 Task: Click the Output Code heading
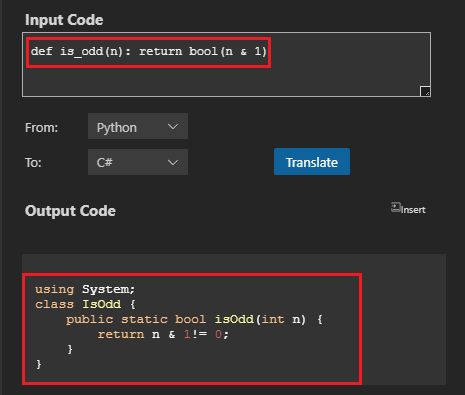pyautogui.click(x=70, y=211)
